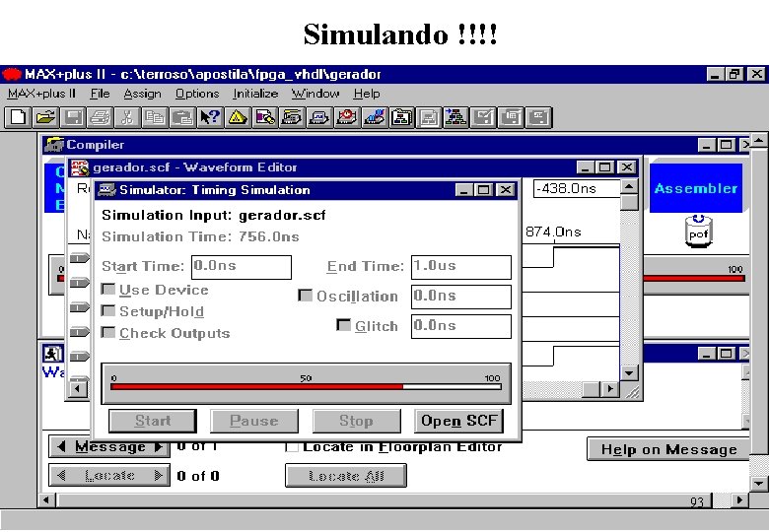Open Hierarchy Display yellow triangle icon
The image size is (769, 532).
(238, 117)
